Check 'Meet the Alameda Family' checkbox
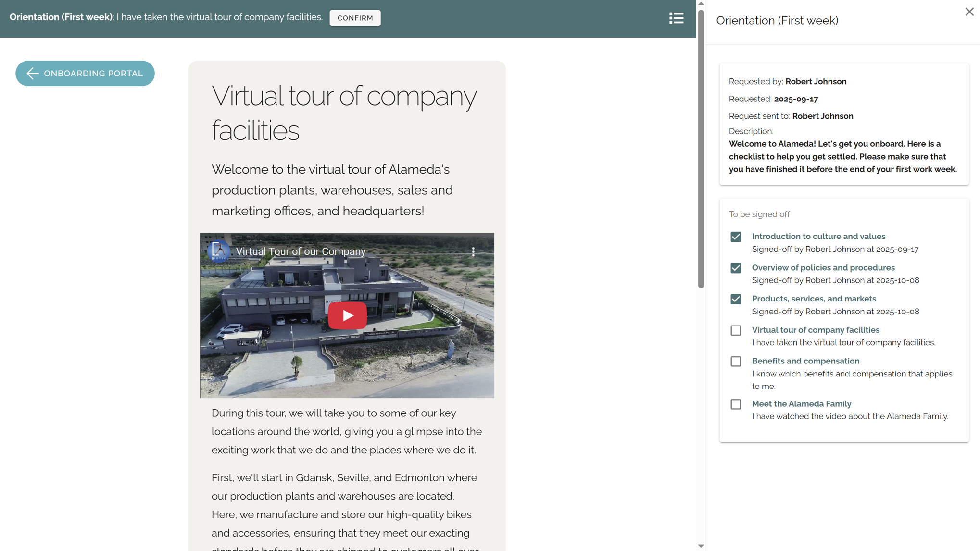 coord(736,404)
